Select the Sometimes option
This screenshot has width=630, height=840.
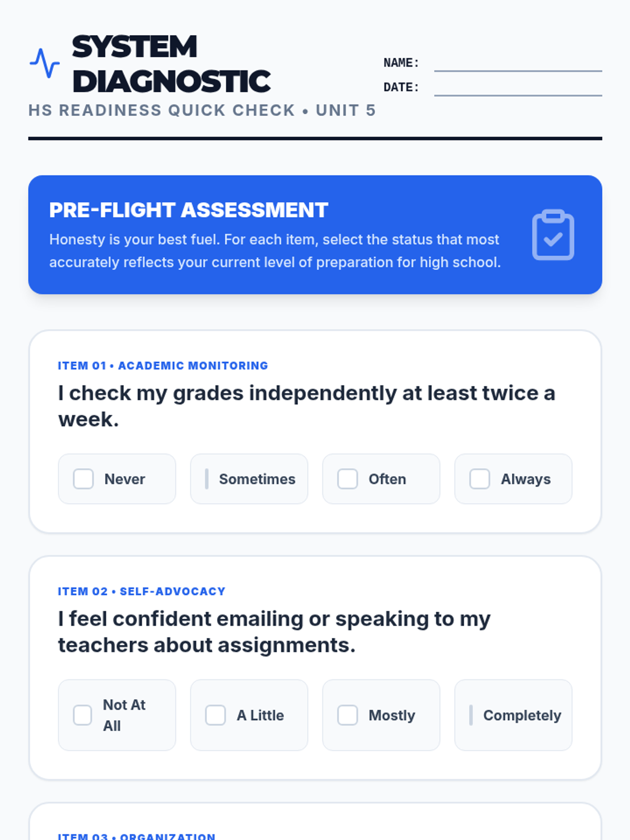click(x=249, y=479)
